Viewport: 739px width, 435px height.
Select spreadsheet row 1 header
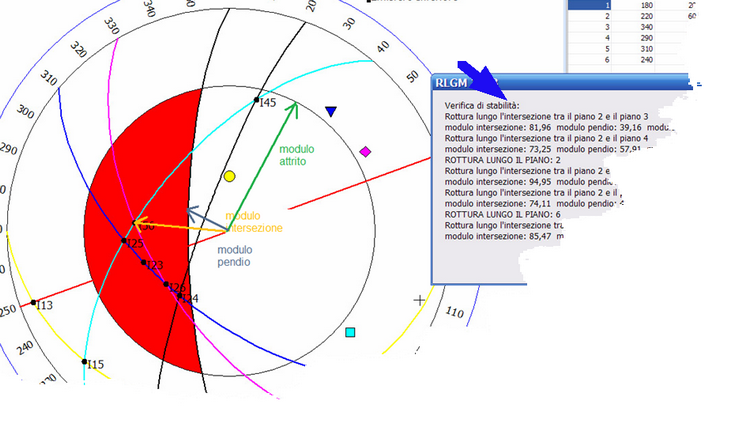pyautogui.click(x=589, y=5)
